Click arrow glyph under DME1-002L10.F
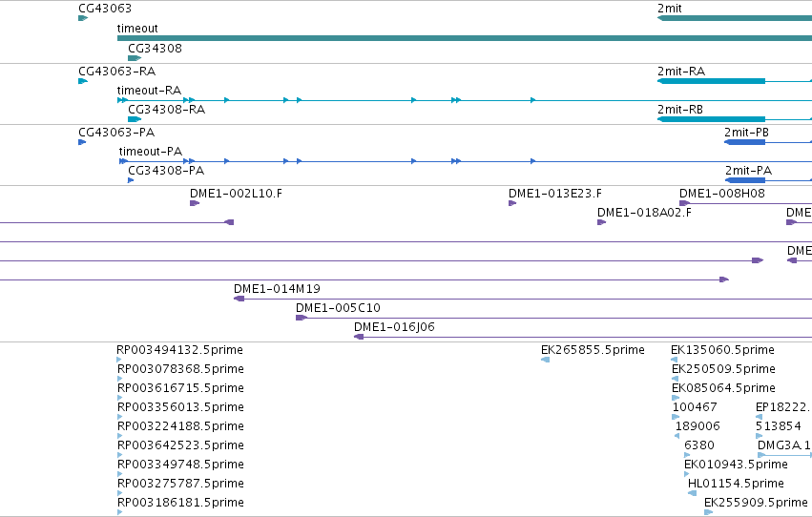 tap(195, 203)
